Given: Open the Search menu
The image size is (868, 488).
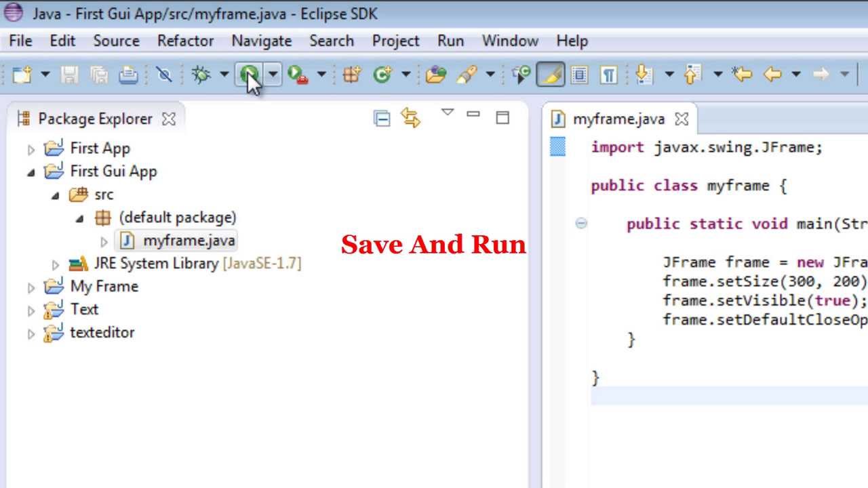Looking at the screenshot, I should [x=332, y=41].
